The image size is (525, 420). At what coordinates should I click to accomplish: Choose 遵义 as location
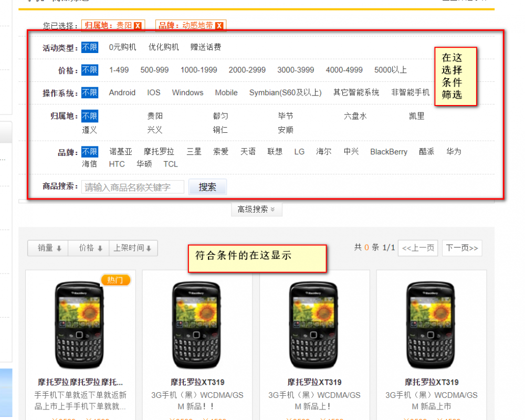(x=89, y=130)
